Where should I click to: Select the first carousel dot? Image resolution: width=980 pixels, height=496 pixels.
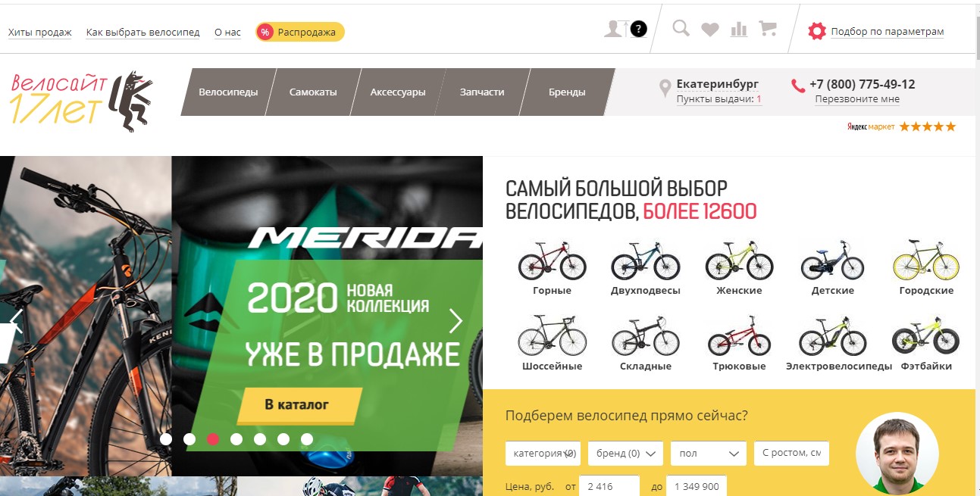pos(166,438)
